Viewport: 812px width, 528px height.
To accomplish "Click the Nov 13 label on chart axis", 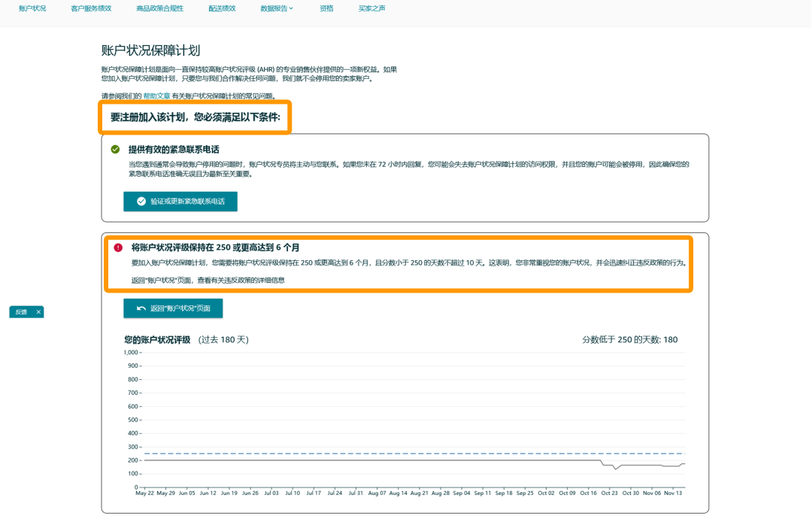I will [673, 493].
